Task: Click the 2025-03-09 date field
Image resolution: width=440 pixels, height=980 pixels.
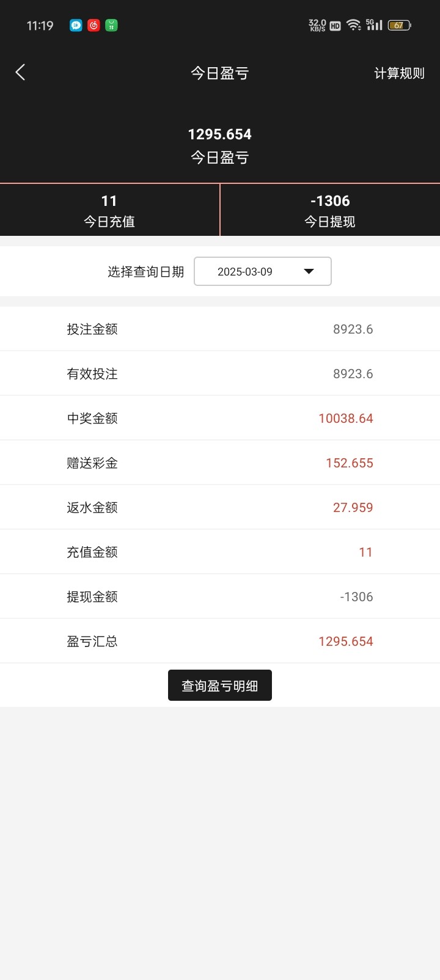Action: [245, 272]
